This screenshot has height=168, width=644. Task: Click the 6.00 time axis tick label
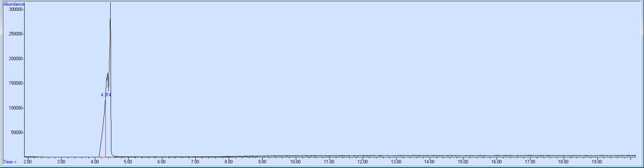pos(162,162)
